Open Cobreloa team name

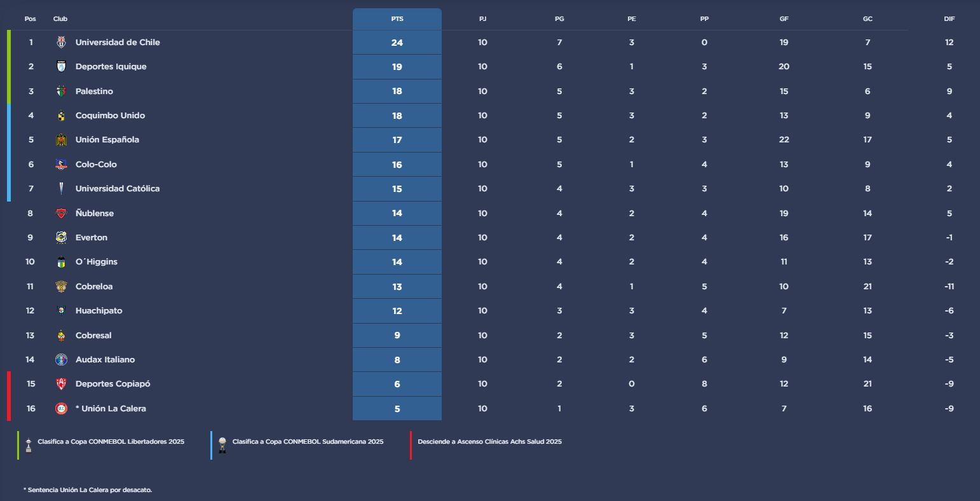click(94, 287)
